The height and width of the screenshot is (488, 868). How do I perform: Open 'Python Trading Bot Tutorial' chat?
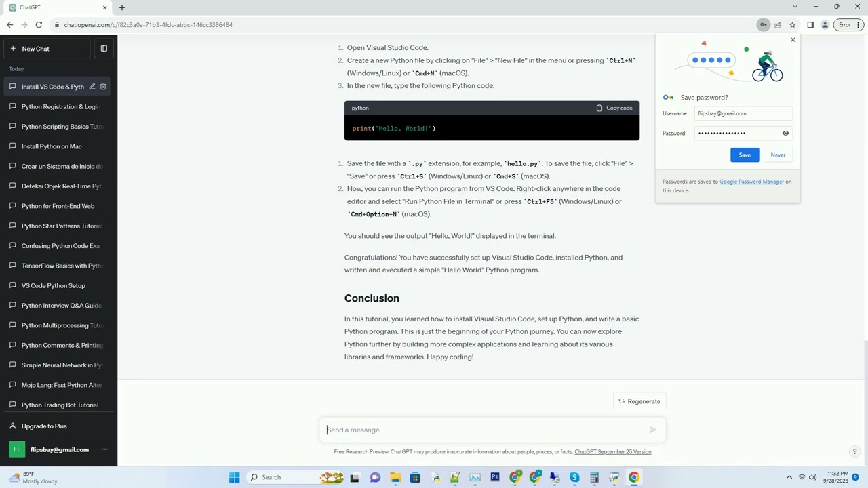[x=56, y=405]
